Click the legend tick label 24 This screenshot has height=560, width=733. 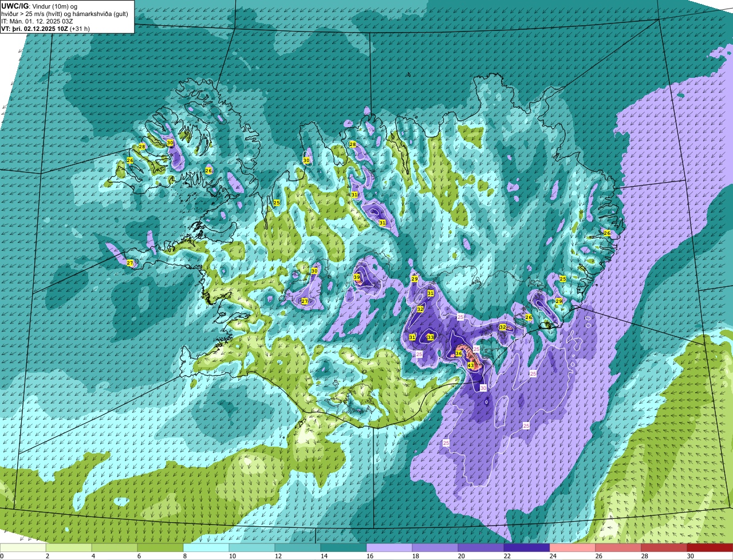tap(553, 556)
